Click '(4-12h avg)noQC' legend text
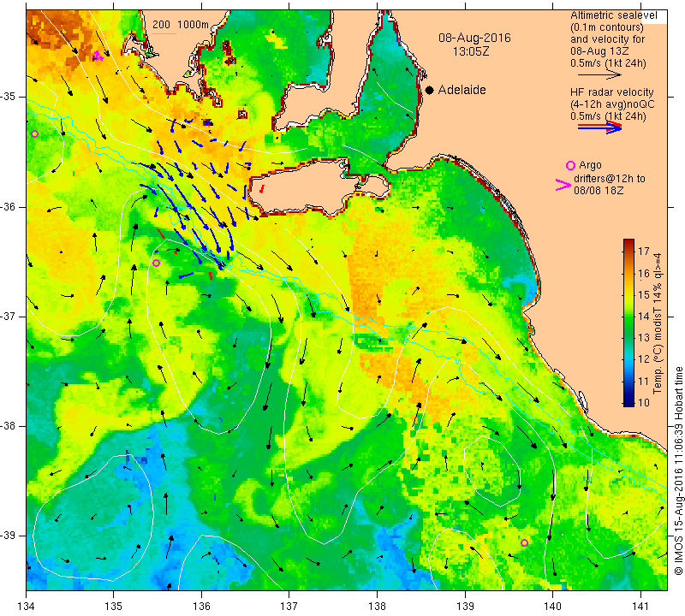Viewport: 685px width, 616px height. click(x=612, y=104)
